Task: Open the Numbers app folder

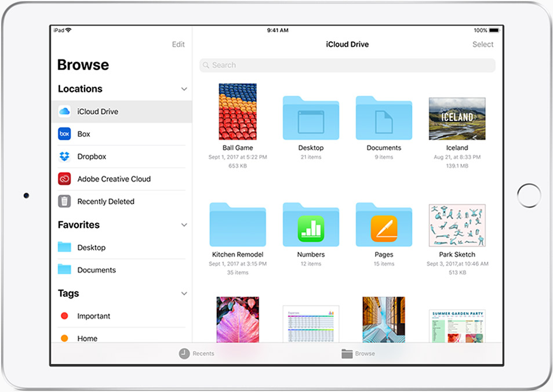Action: [x=311, y=224]
